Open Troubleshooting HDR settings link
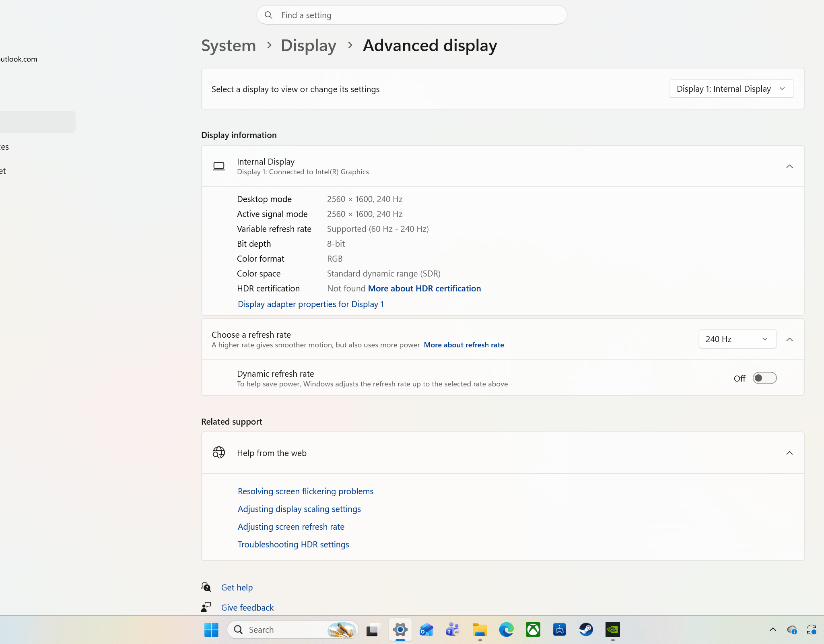Screen dimensions: 824x644 tap(293, 544)
